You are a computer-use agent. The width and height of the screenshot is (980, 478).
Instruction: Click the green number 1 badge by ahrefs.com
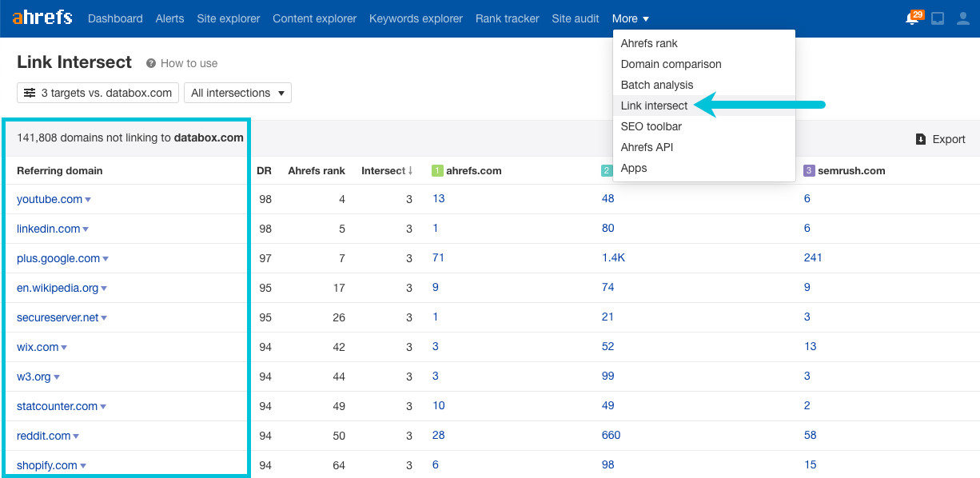click(x=437, y=170)
